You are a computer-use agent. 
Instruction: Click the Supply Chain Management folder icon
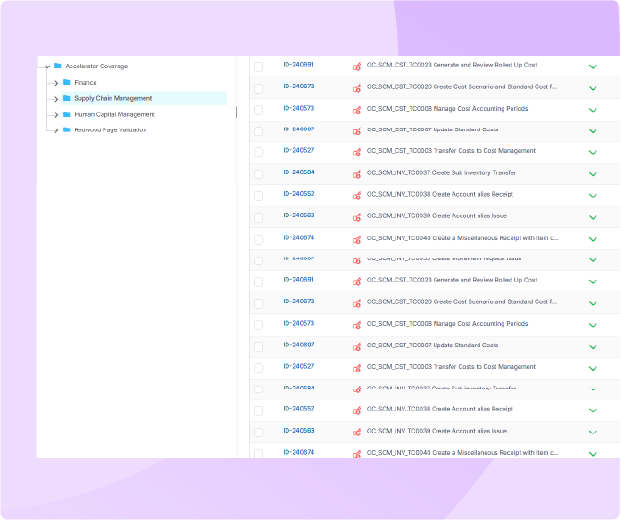click(x=66, y=98)
